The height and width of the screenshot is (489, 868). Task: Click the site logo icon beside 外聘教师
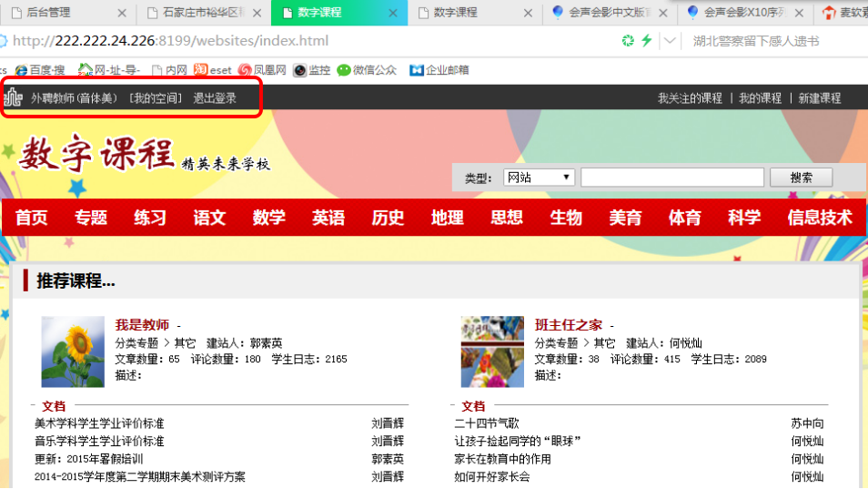[x=15, y=97]
